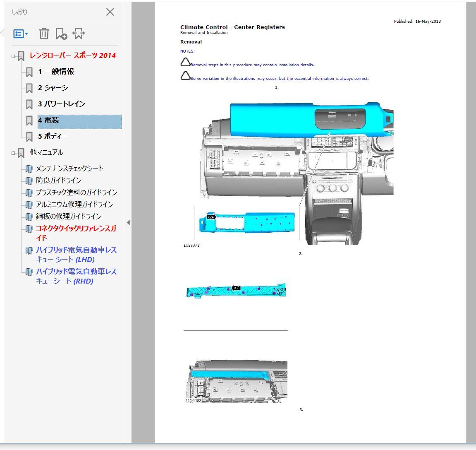Click the E156482 dashboard trim illustration
Image resolution: width=476 pixels, height=450 pixels.
(237, 382)
